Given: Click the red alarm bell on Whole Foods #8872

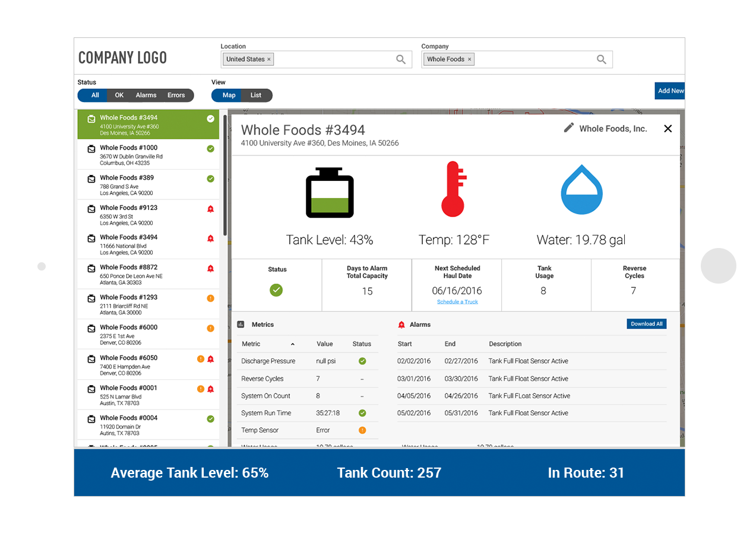Looking at the screenshot, I should 210,269.
